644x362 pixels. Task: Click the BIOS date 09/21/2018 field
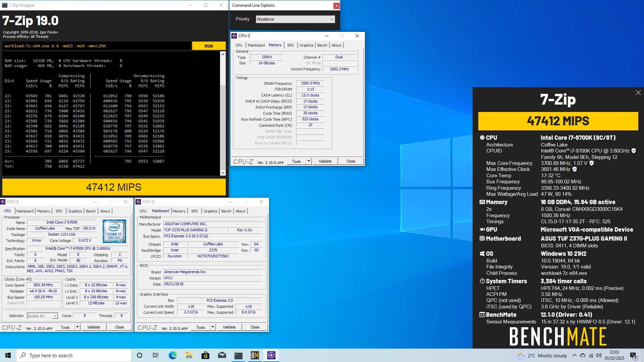coord(213,284)
